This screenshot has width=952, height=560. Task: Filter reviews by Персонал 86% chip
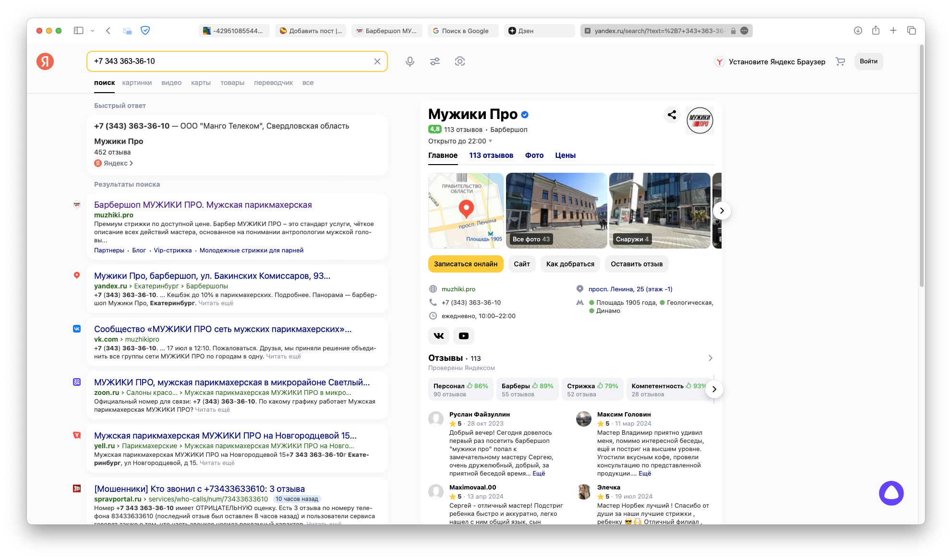coord(461,389)
